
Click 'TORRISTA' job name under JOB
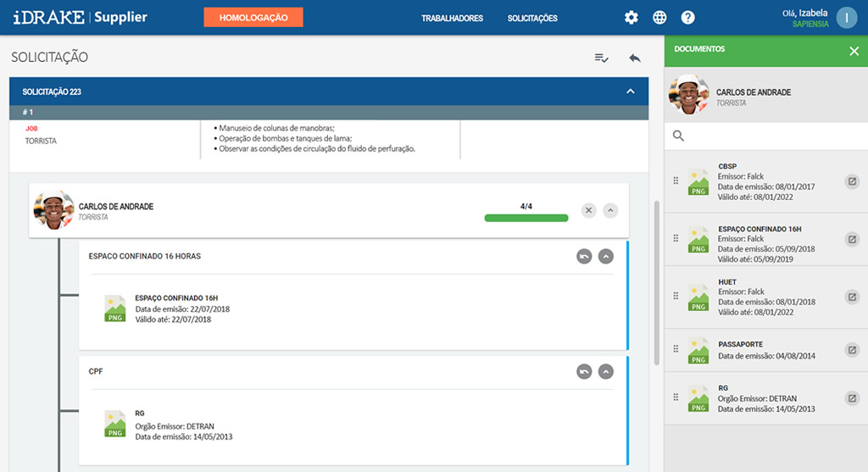41,142
